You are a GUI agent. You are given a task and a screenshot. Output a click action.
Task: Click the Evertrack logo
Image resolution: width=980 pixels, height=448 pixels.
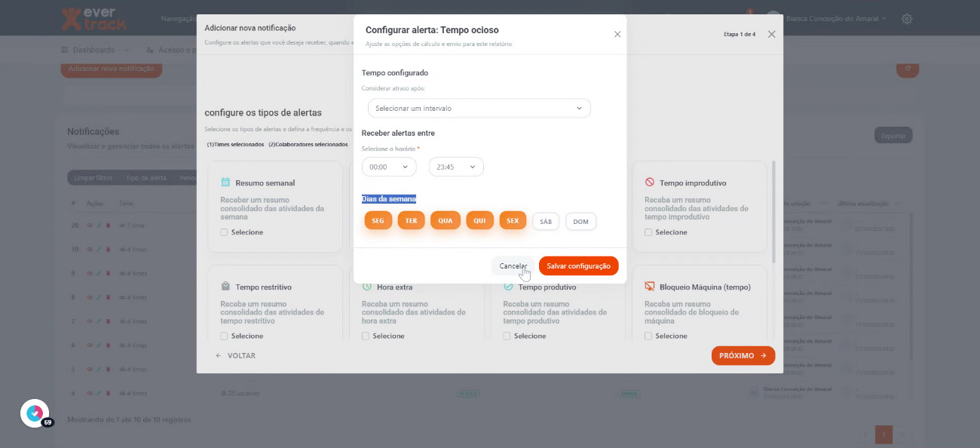pyautogui.click(x=93, y=19)
